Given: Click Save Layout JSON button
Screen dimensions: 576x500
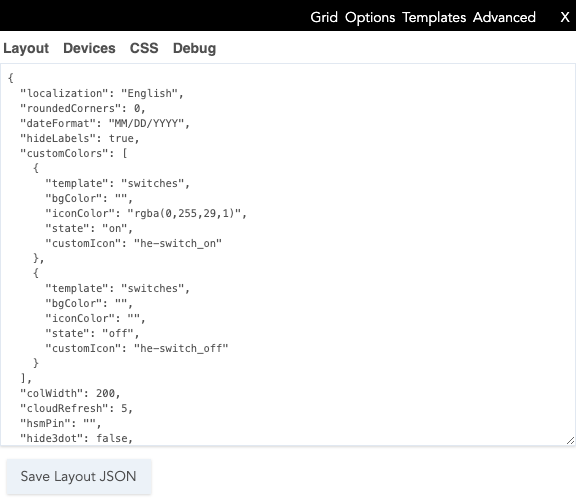Looking at the screenshot, I should 79,476.
